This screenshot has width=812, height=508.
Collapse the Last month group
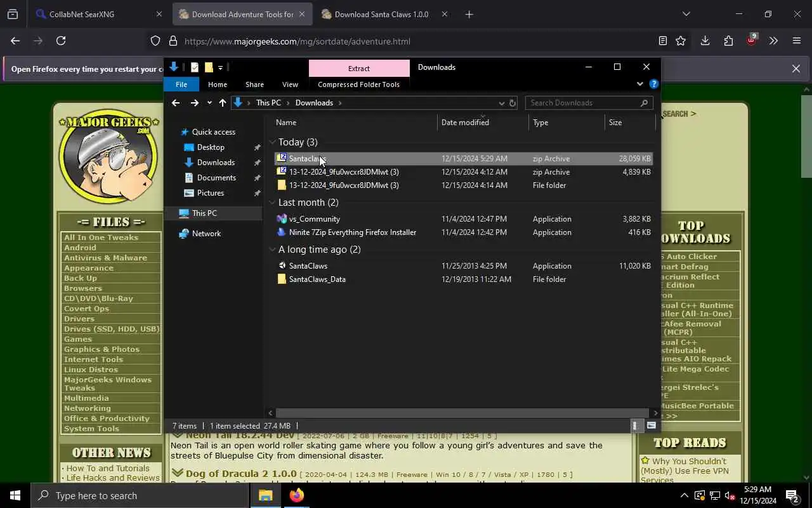[272, 203]
